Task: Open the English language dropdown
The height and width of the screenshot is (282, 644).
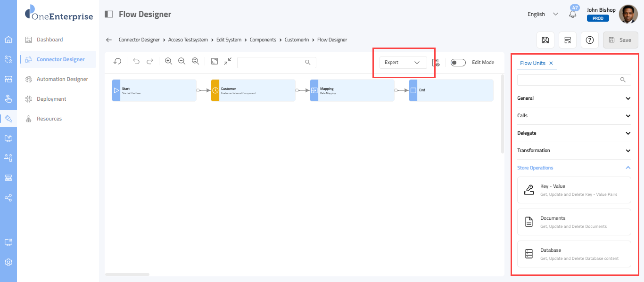Action: pyautogui.click(x=543, y=14)
